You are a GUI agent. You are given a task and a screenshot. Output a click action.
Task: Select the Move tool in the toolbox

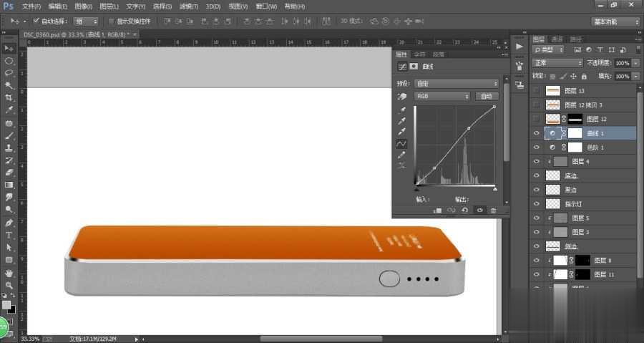pyautogui.click(x=9, y=49)
